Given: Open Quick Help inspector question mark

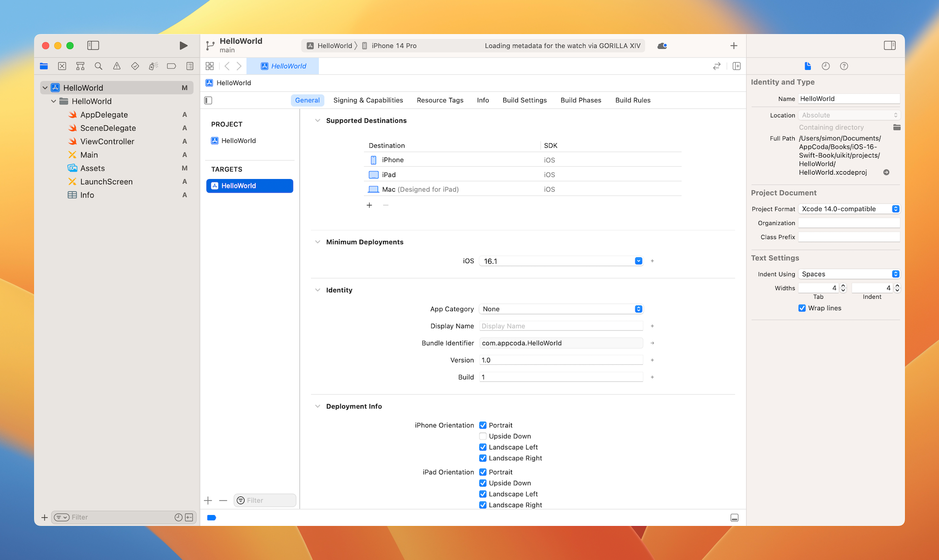Looking at the screenshot, I should (x=844, y=66).
